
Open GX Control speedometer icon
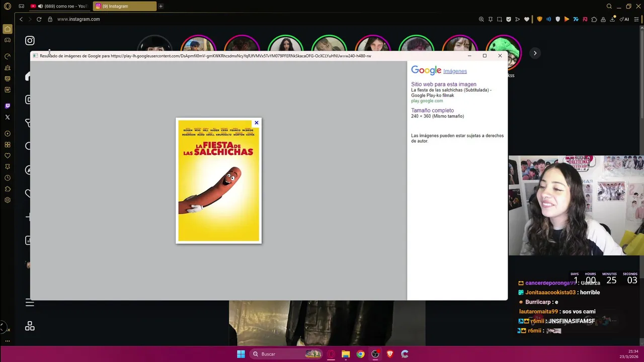[x=8, y=56]
